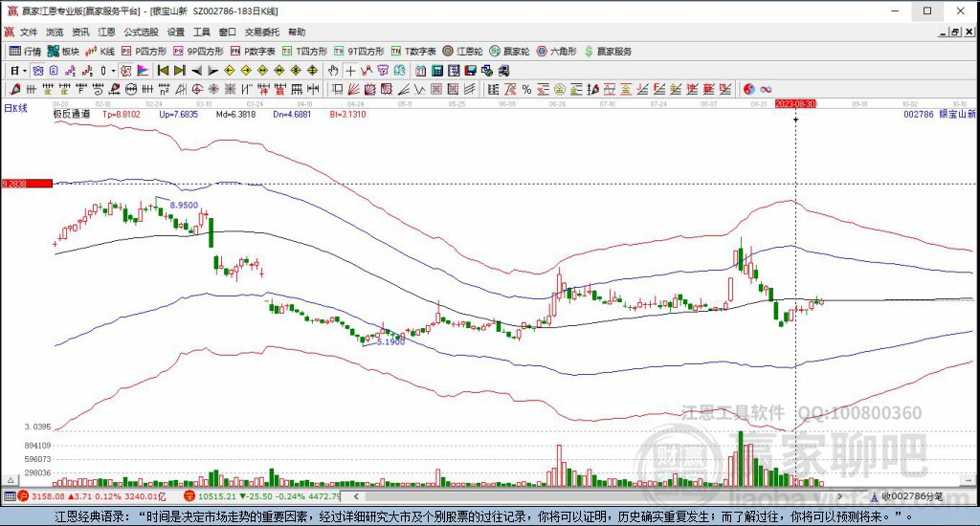Click the 002786 银宝山新 stock label

click(938, 114)
